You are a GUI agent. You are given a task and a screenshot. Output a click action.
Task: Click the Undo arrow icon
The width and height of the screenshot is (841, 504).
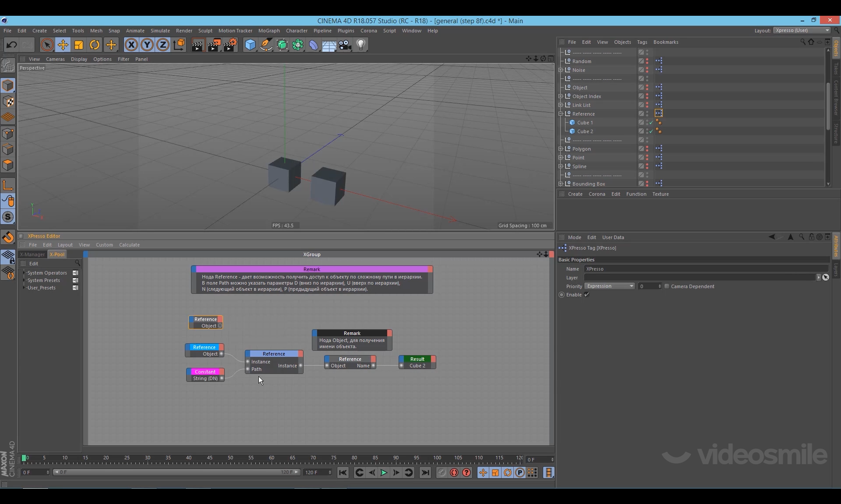(12, 45)
